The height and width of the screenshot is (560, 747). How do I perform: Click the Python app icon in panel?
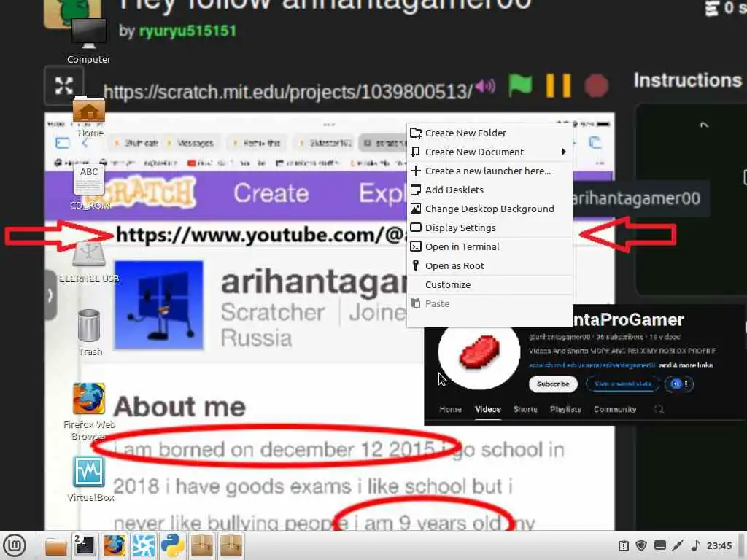172,545
